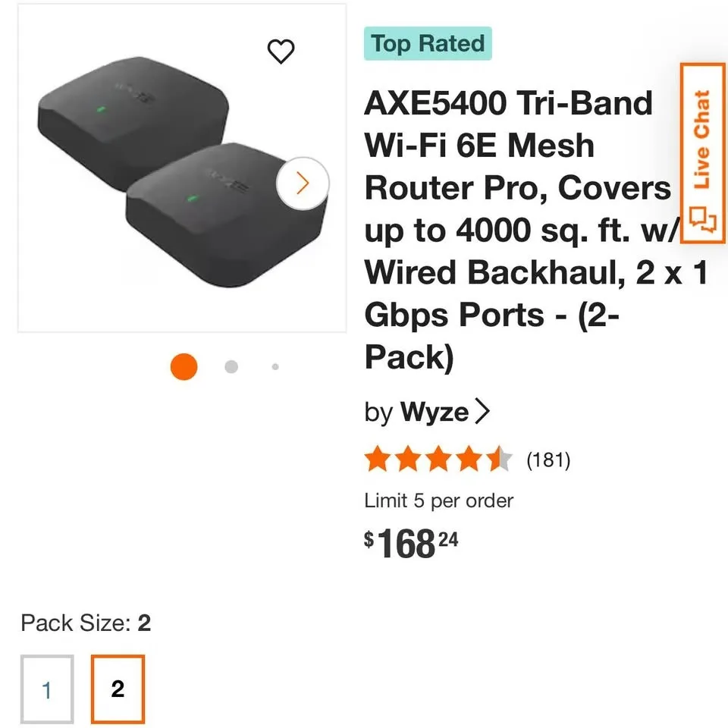Click the AXE5400 product title

(531, 227)
